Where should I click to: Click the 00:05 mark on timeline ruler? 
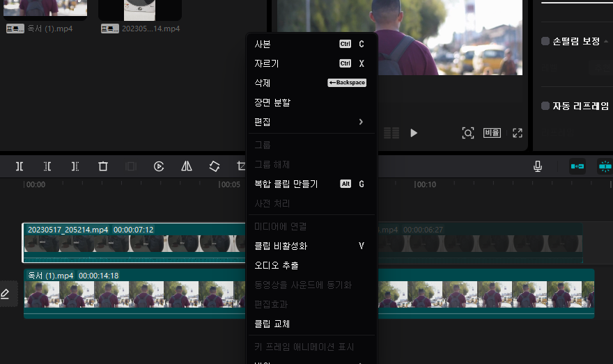click(x=231, y=184)
